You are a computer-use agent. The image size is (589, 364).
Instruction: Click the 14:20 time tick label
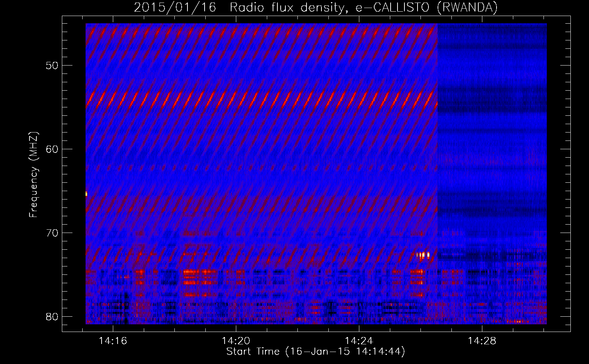point(236,341)
